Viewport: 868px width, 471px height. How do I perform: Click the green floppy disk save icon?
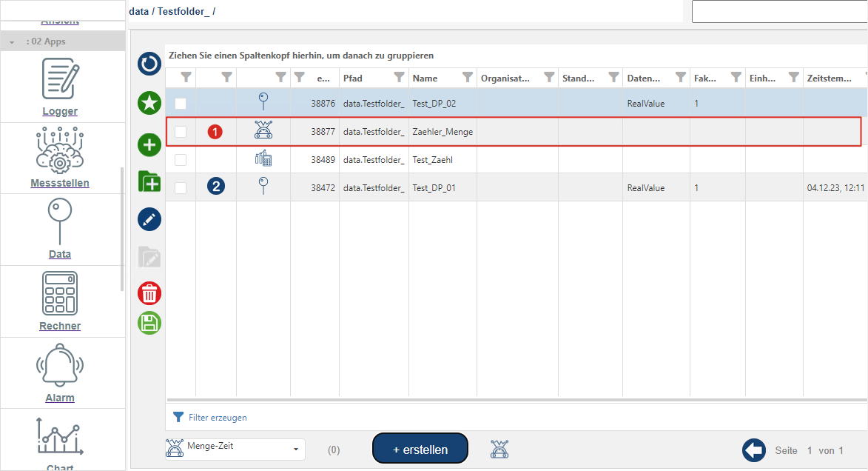coord(149,323)
